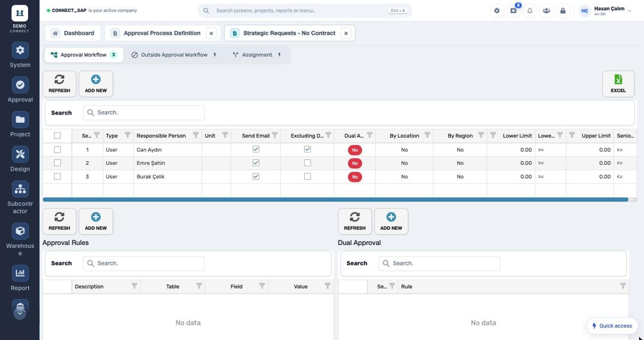Open filter on Approval Rules Description column

(x=134, y=286)
